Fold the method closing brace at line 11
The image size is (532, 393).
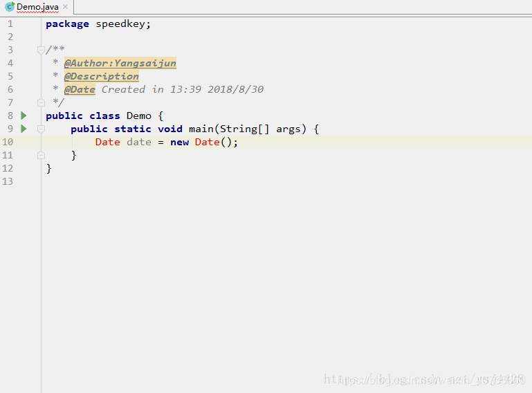(x=41, y=155)
